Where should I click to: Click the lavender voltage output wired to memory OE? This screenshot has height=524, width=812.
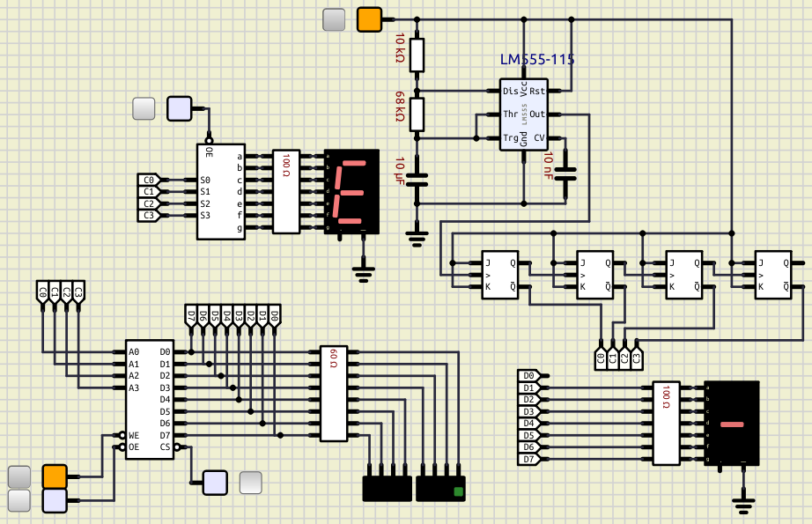click(55, 501)
